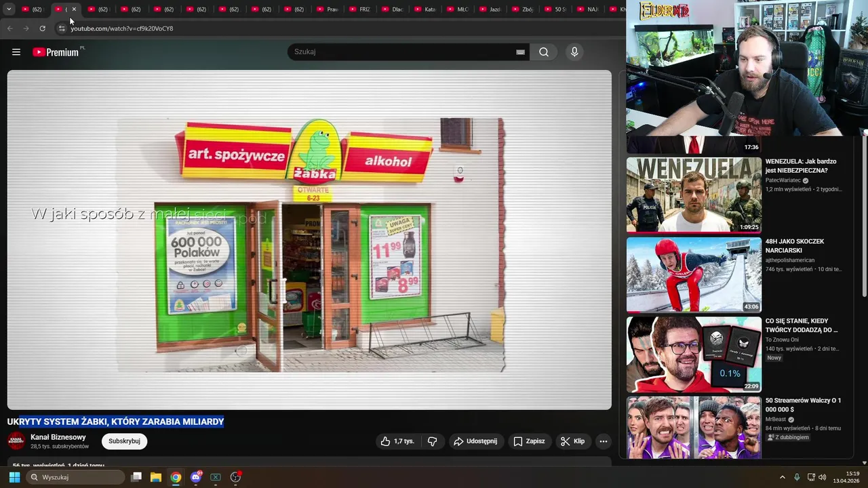Open OBS Studio from taskbar
Image resolution: width=868 pixels, height=488 pixels.
coord(235,477)
